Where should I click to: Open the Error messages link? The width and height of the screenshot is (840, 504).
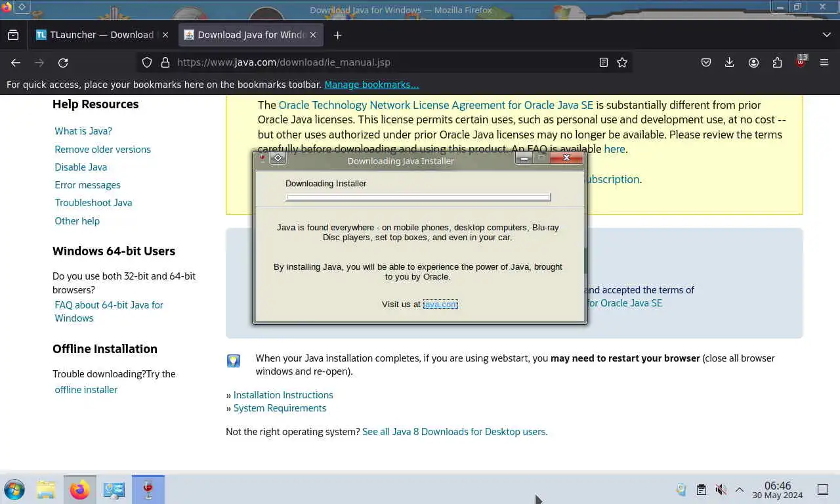87,185
